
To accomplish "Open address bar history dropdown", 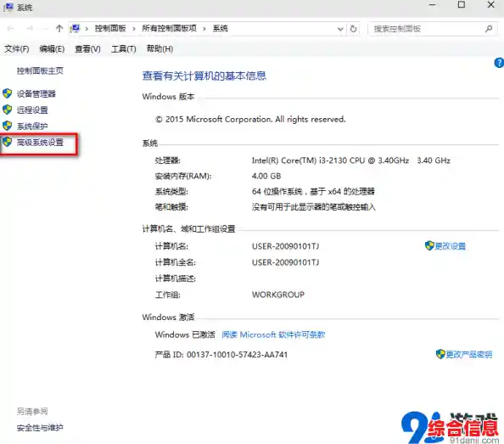I will pyautogui.click(x=340, y=29).
